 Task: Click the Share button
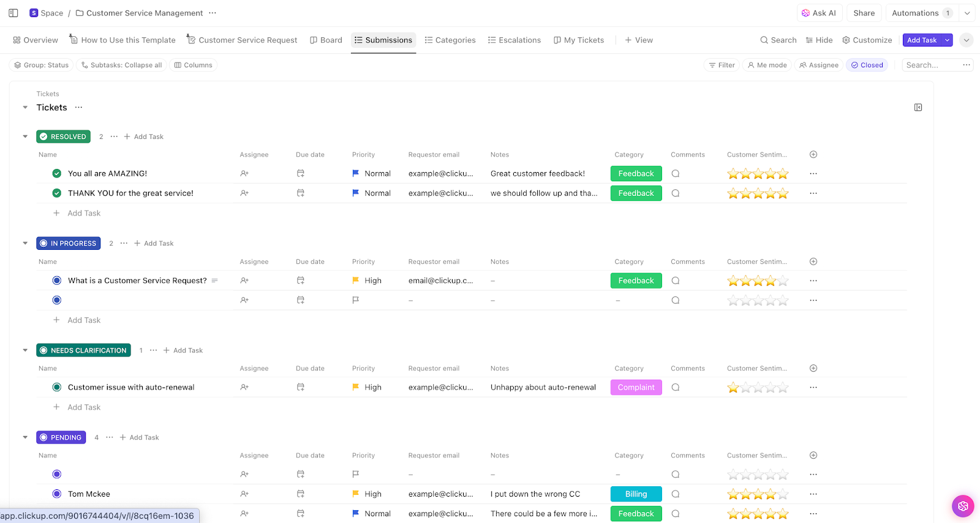coord(864,13)
